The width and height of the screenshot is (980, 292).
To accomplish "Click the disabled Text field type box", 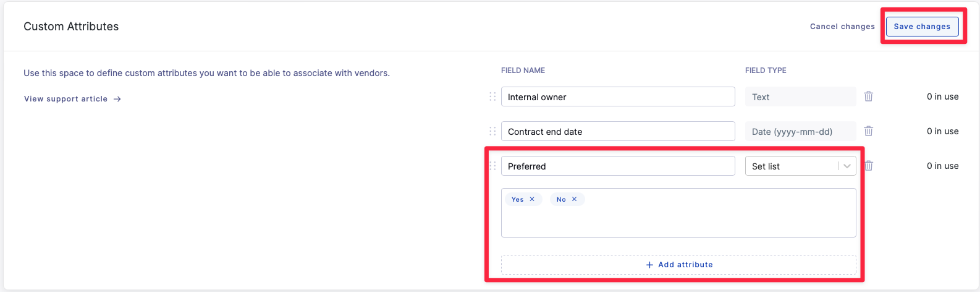I will tap(800, 97).
